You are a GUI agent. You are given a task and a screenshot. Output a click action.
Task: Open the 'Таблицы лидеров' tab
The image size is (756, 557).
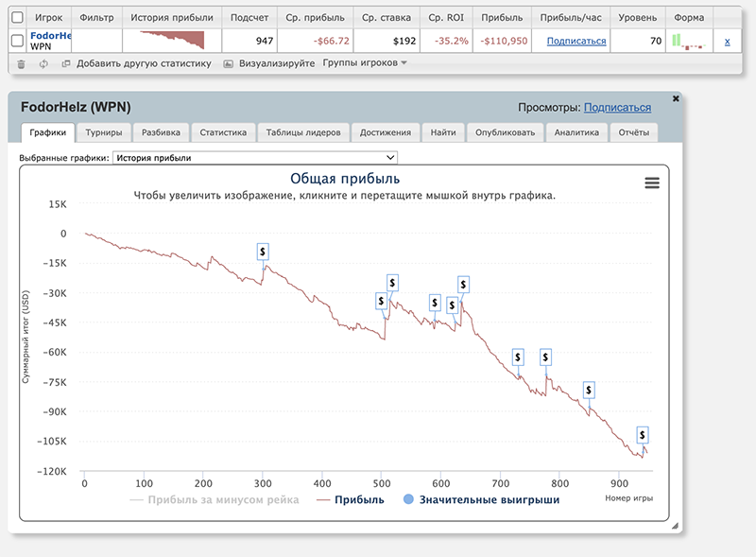pyautogui.click(x=303, y=132)
